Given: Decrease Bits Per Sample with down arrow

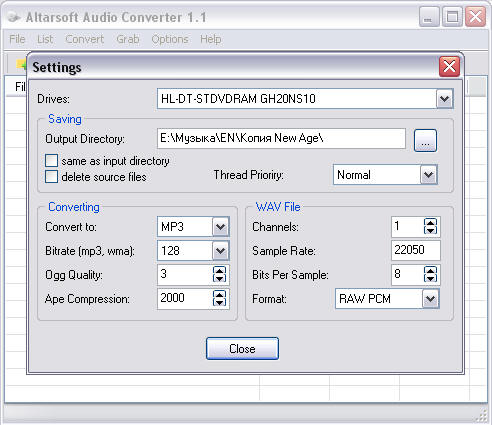Looking at the screenshot, I should pyautogui.click(x=430, y=279).
